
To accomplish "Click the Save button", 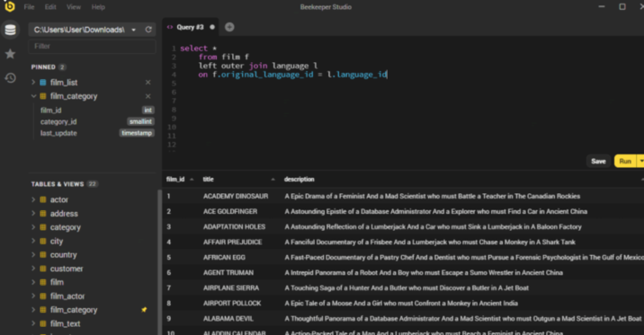I will coord(598,161).
